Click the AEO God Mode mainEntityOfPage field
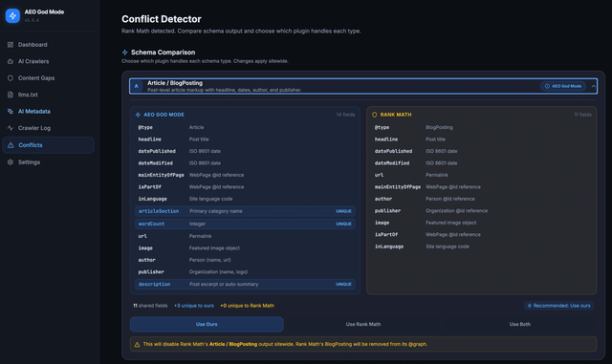 (x=161, y=175)
